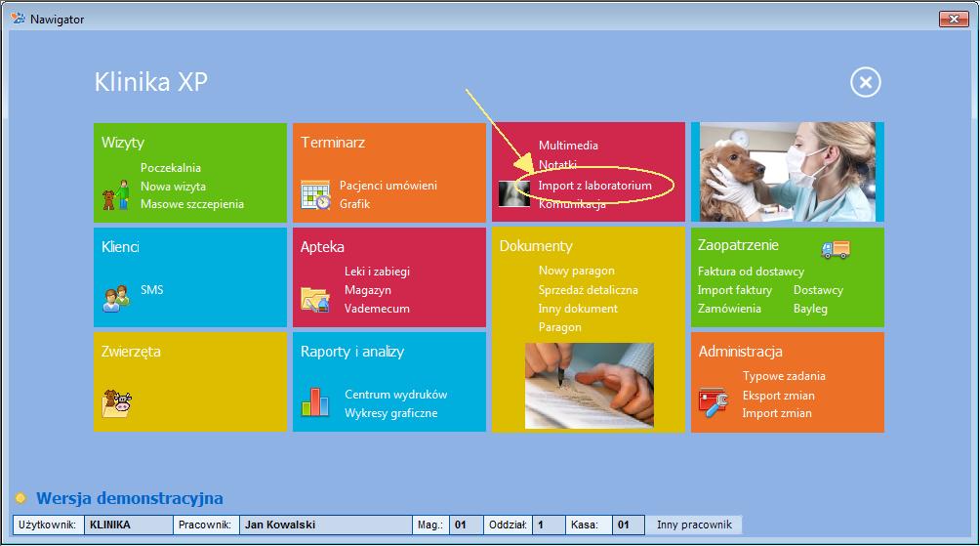Image resolution: width=980 pixels, height=546 pixels.
Task: Open Magazyn
Action: click(367, 290)
